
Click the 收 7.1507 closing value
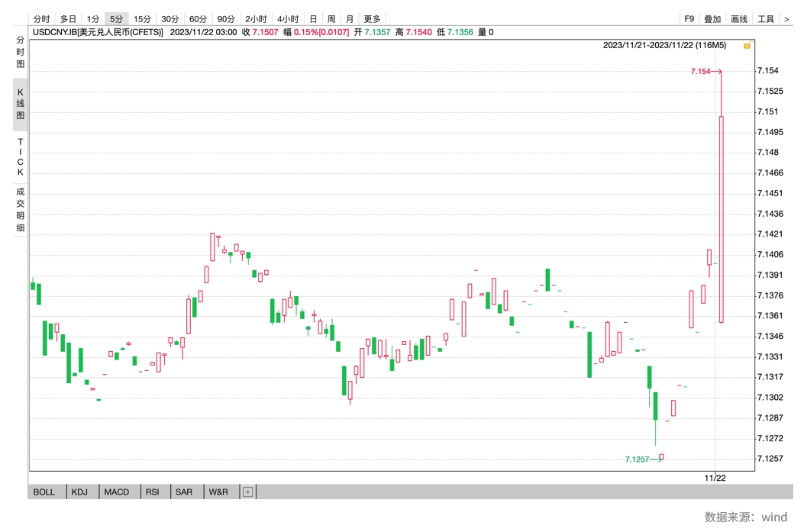[x=260, y=32]
